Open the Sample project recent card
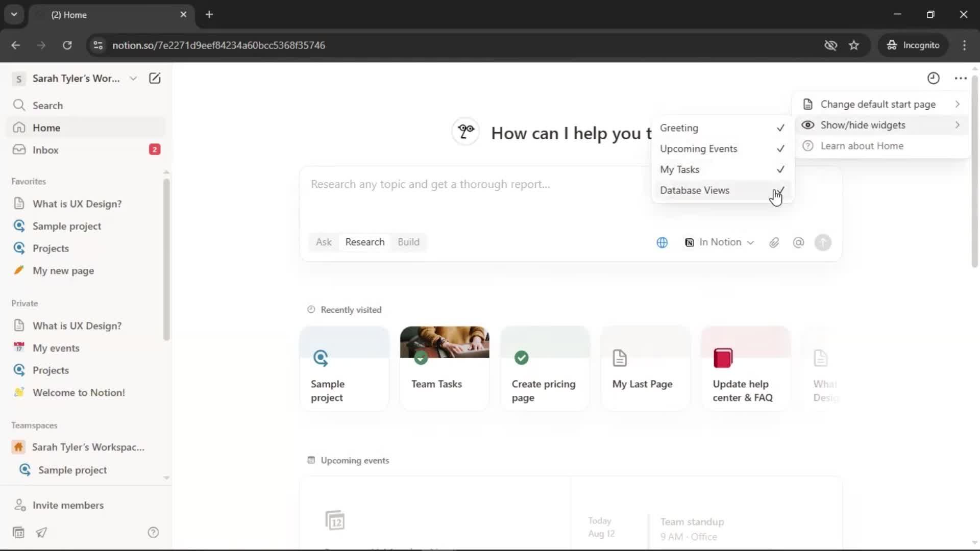Image resolution: width=980 pixels, height=551 pixels. (344, 368)
